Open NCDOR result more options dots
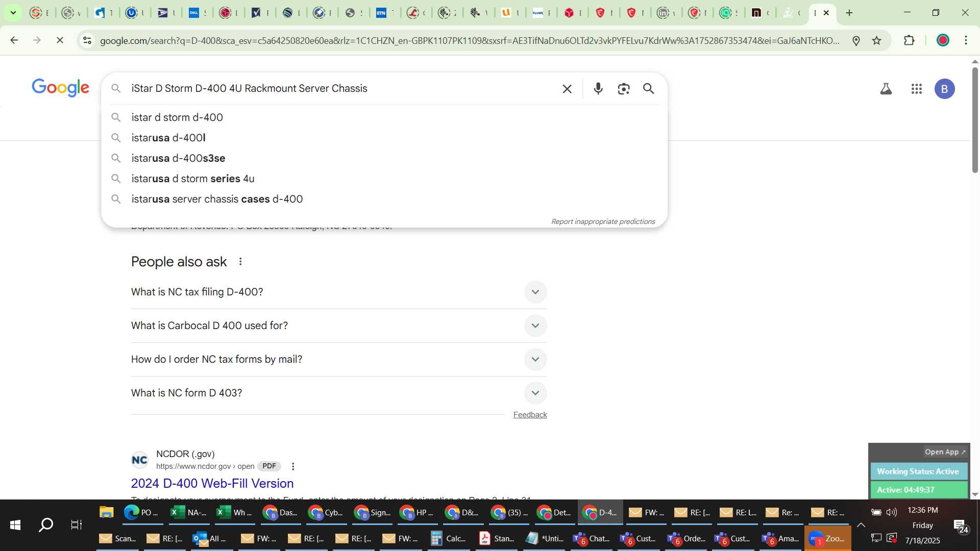The image size is (980, 551). point(293,466)
